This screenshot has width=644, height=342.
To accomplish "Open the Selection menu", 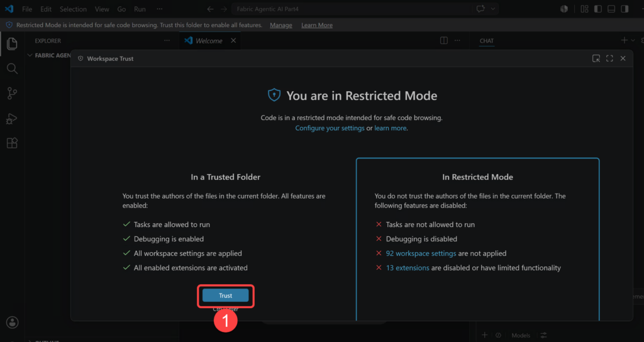I will [73, 9].
